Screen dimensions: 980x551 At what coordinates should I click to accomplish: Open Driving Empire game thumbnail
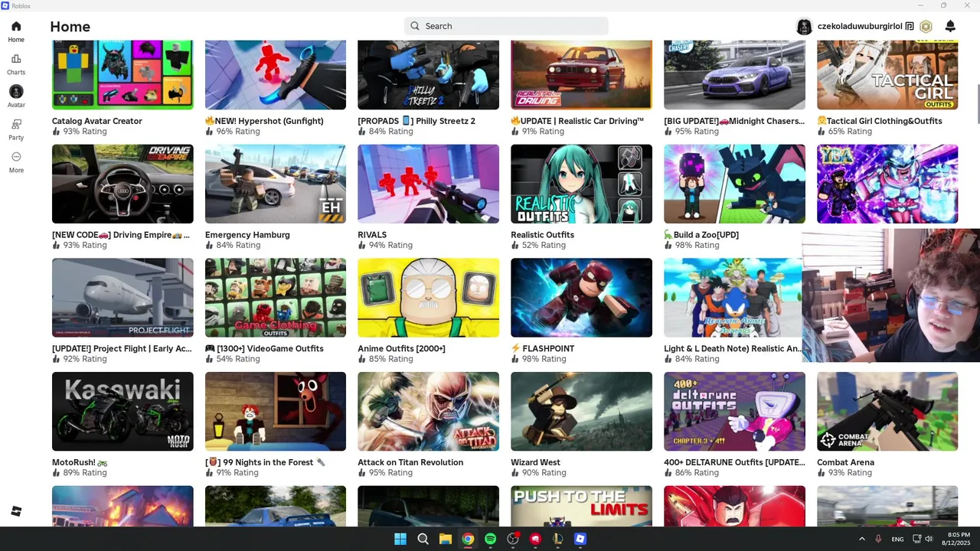(122, 184)
